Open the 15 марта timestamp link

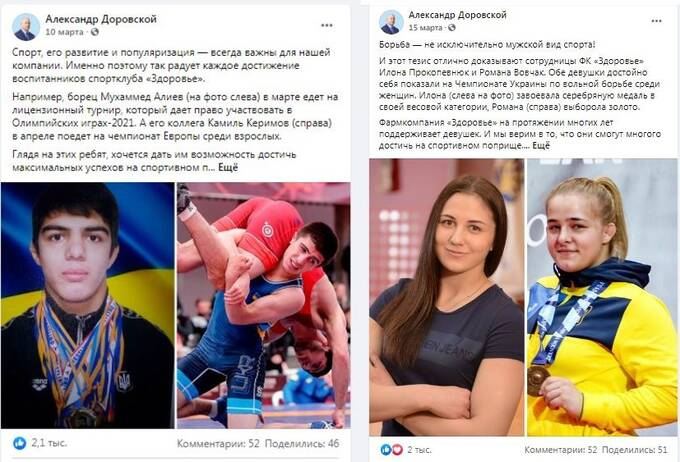click(425, 28)
